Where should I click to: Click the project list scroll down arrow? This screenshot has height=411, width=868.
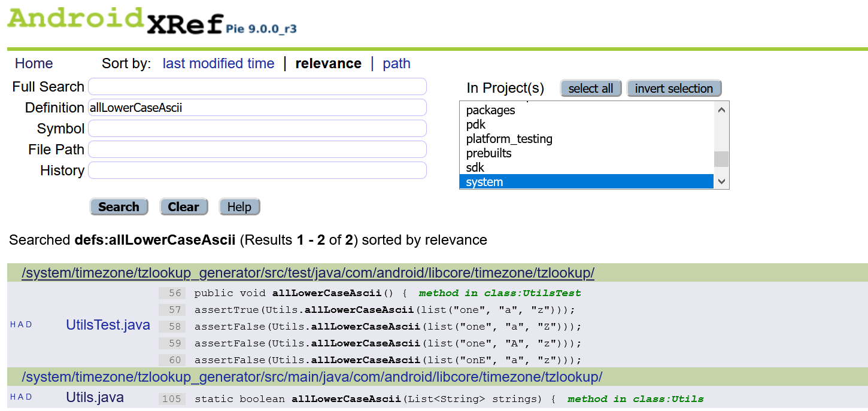721,181
